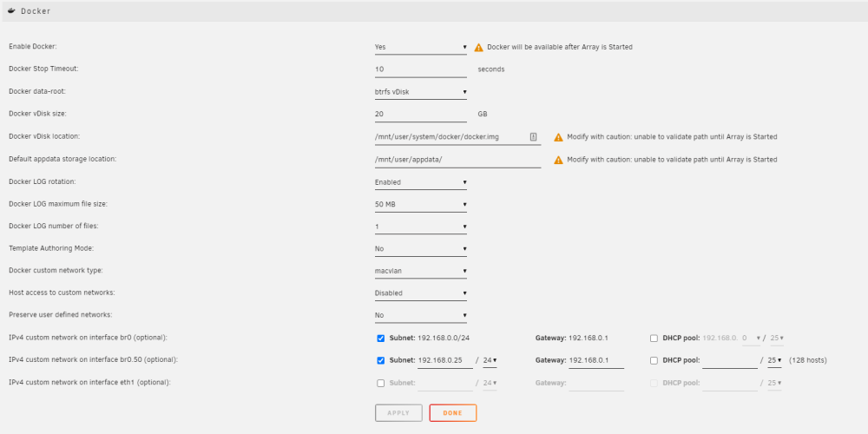Toggle br0 subnet checkbox
Viewport: 868px width, 434px height.
click(x=381, y=339)
